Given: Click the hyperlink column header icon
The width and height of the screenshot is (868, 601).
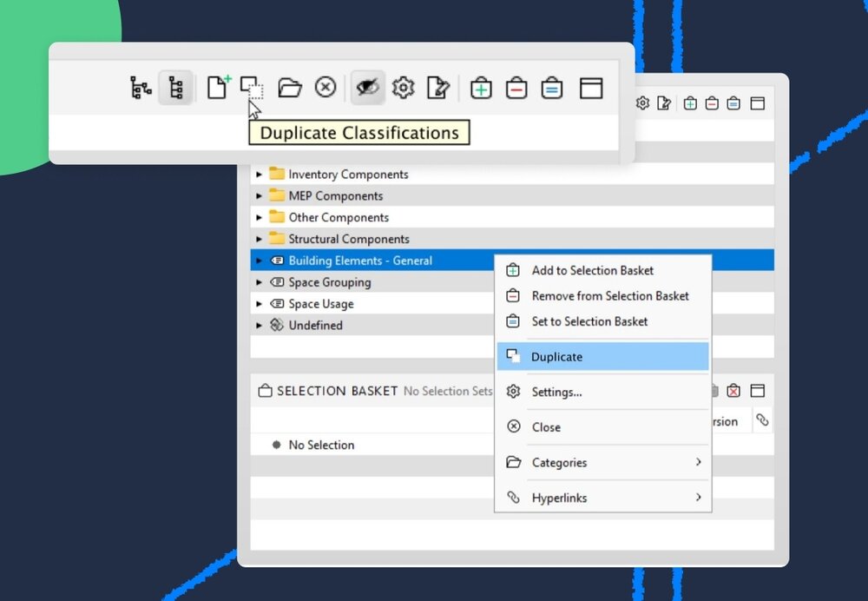Looking at the screenshot, I should coord(762,420).
